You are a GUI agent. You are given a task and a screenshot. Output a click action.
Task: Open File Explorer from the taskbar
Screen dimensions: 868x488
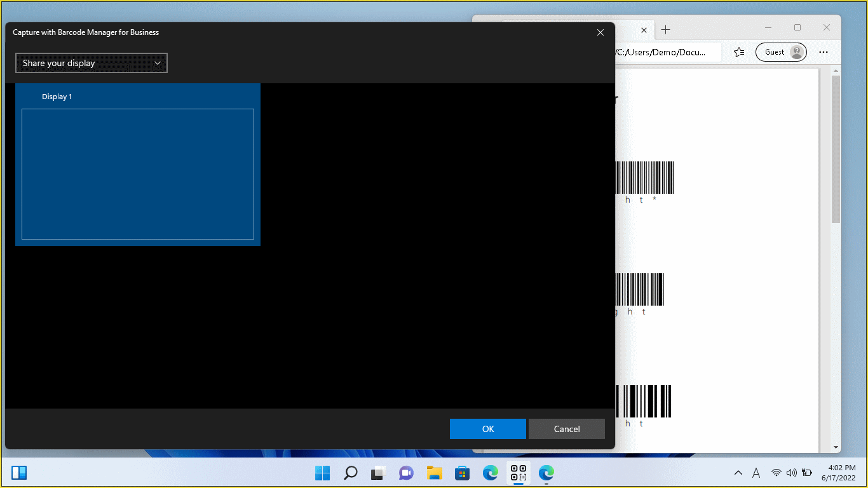pyautogui.click(x=434, y=473)
